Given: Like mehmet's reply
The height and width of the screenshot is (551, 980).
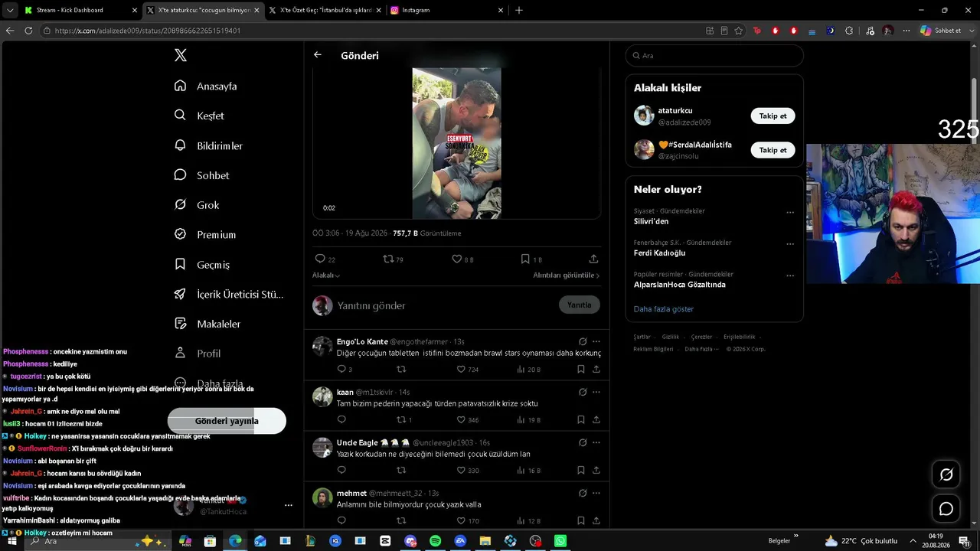Looking at the screenshot, I should coord(461,521).
